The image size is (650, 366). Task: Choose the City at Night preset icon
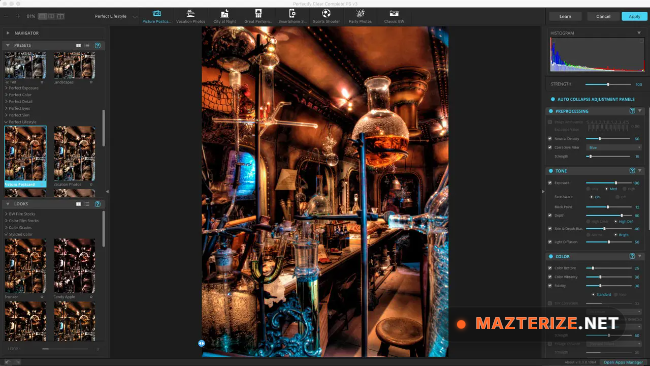pos(225,14)
